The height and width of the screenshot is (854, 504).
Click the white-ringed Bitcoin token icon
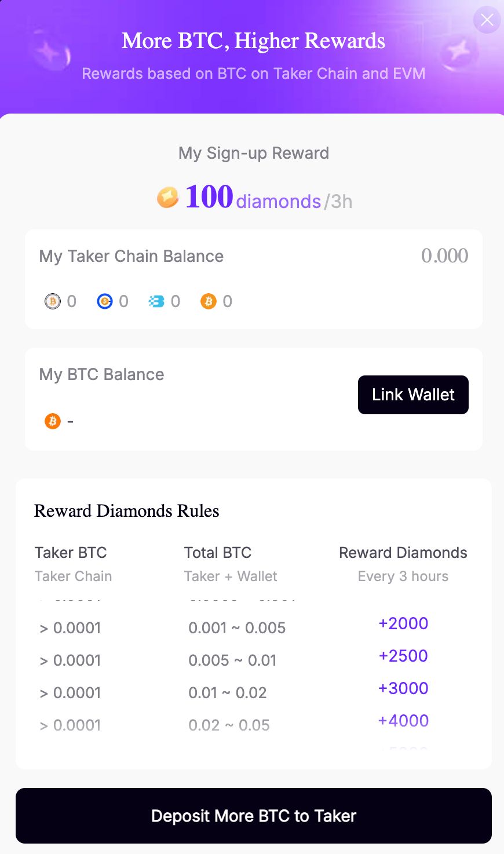point(53,301)
